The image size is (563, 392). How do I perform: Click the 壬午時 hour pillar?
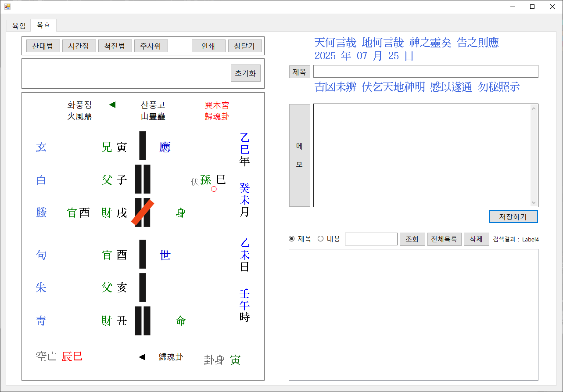point(245,305)
